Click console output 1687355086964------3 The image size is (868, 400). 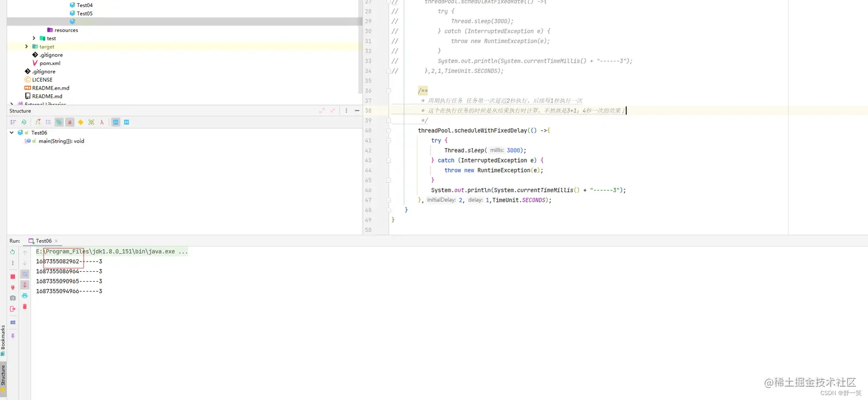click(x=69, y=271)
